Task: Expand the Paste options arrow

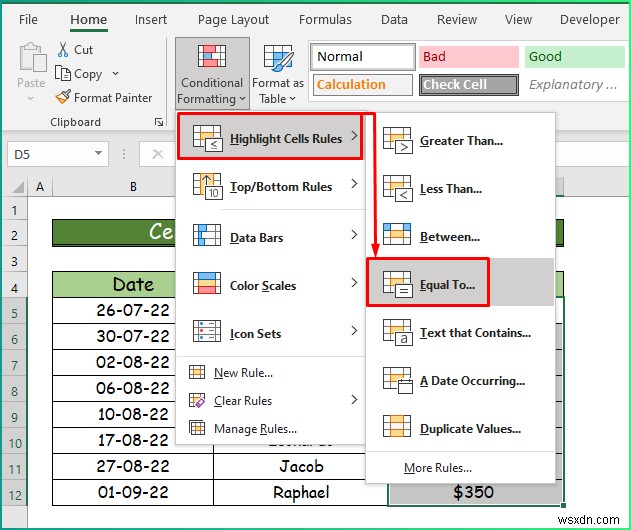Action: [31, 98]
